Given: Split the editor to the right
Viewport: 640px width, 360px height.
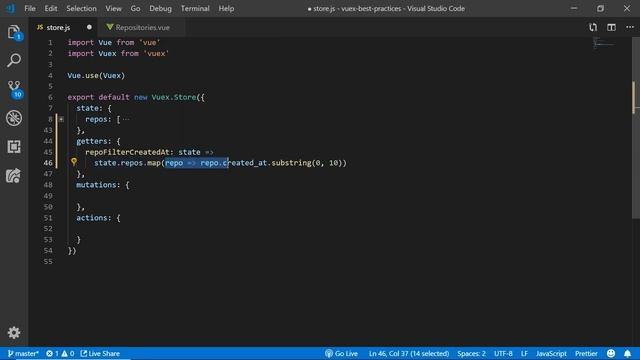Looking at the screenshot, I should pos(611,27).
